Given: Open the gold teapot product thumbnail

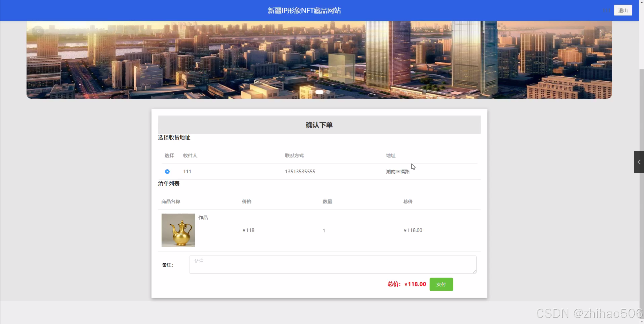Looking at the screenshot, I should [178, 230].
